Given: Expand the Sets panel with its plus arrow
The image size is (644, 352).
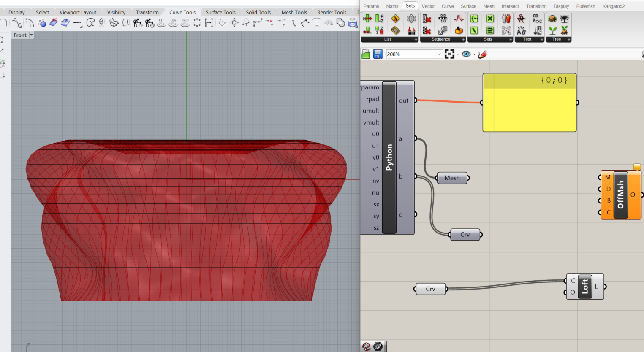Looking at the screenshot, I should pos(511,39).
